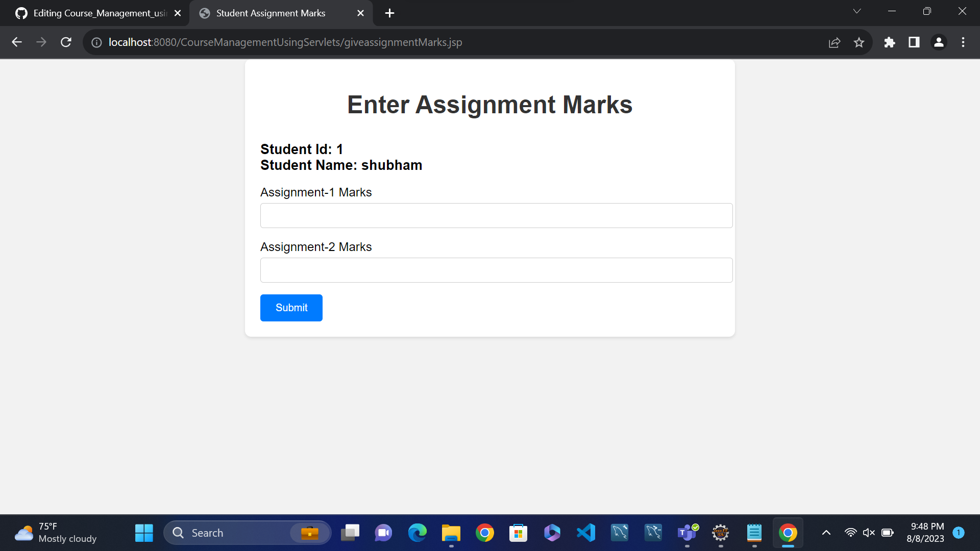This screenshot has height=551, width=980.
Task: Click the share icon in the address bar
Action: pyautogui.click(x=834, y=42)
